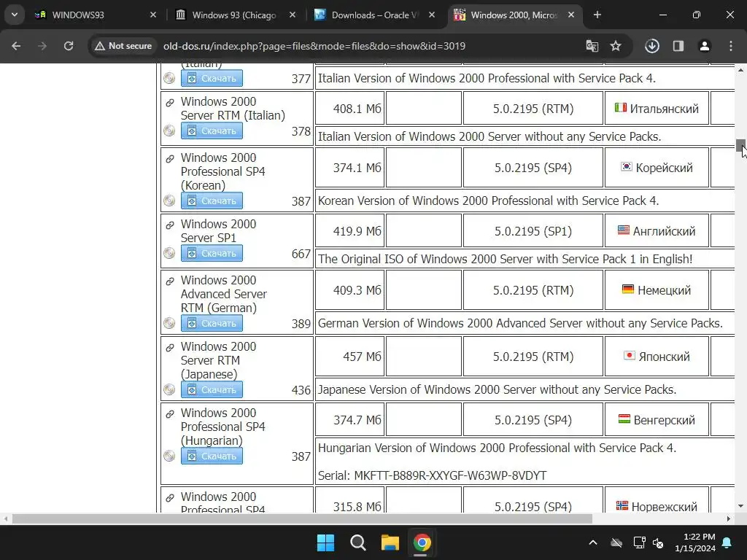Click the vertical scrollbar thumb
Screen dimensions: 747x560
(740, 146)
